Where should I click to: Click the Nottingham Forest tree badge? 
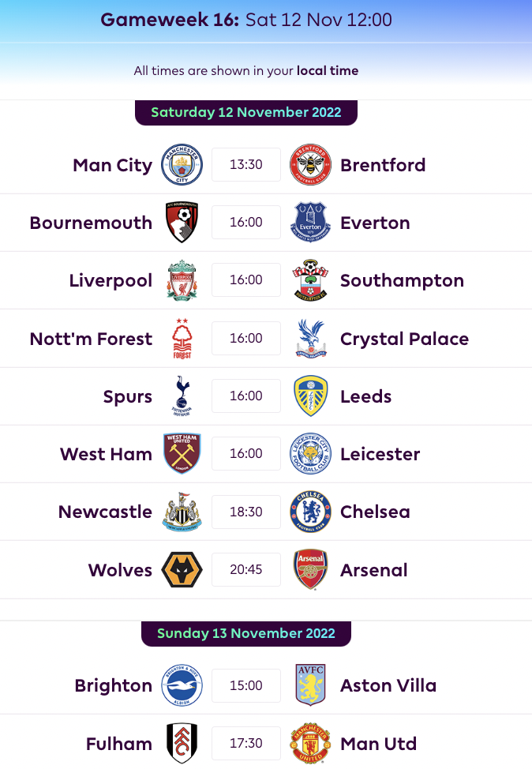click(x=182, y=338)
